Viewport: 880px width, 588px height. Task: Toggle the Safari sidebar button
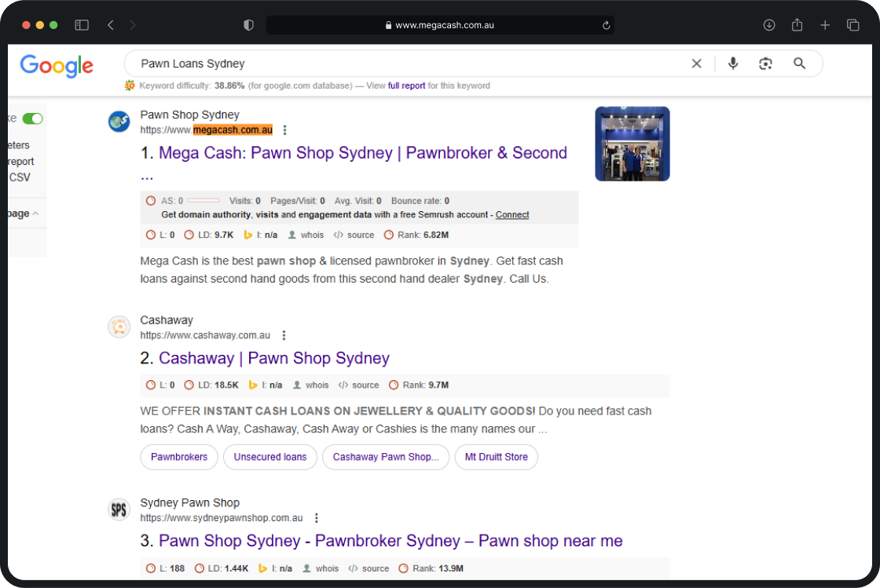(x=82, y=24)
